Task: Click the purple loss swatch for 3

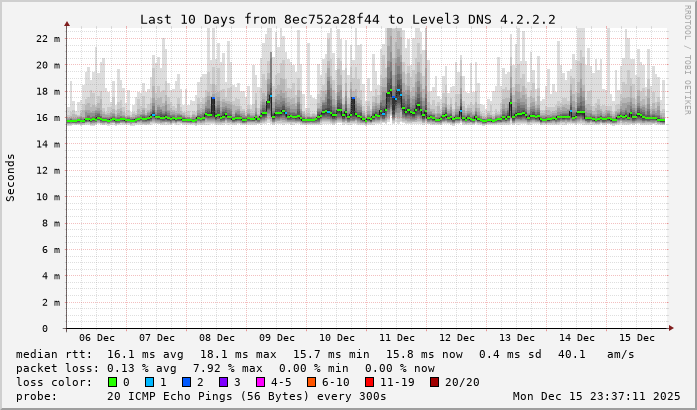Action: 224,382
